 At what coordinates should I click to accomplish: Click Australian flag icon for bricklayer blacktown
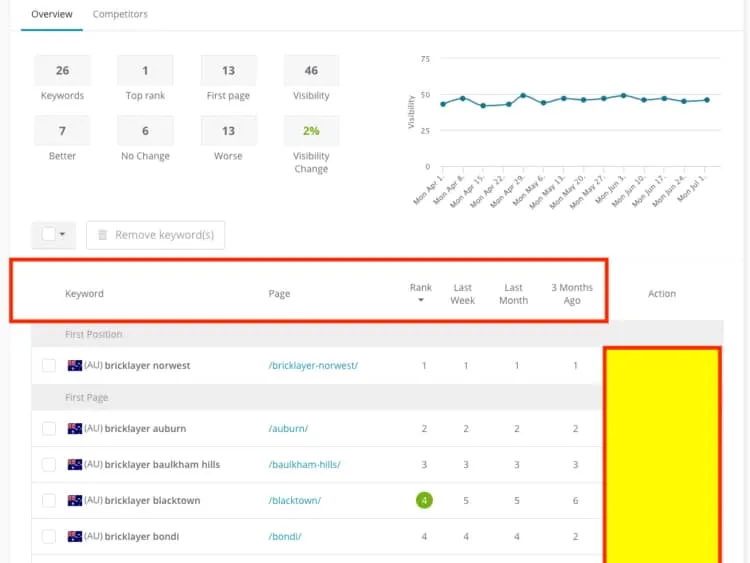[75, 500]
